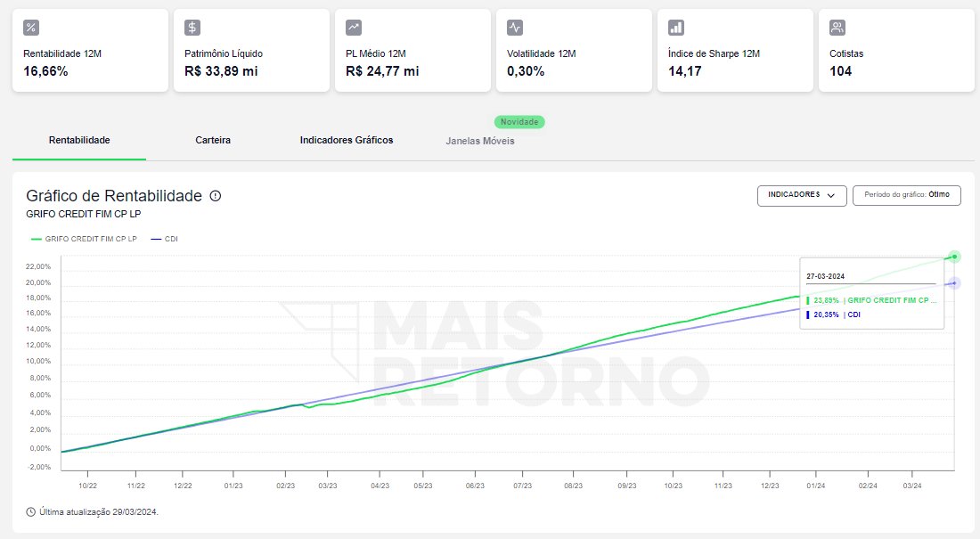Click the green Novidade badge

[x=519, y=122]
